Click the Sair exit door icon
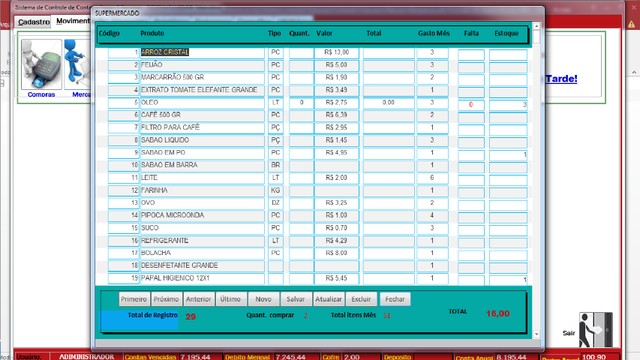 pos(596,330)
